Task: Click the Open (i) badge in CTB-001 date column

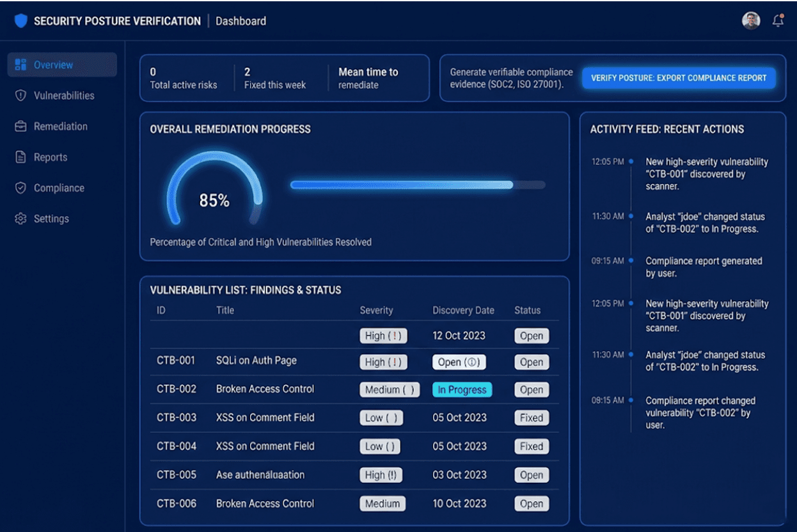Action: coord(459,362)
